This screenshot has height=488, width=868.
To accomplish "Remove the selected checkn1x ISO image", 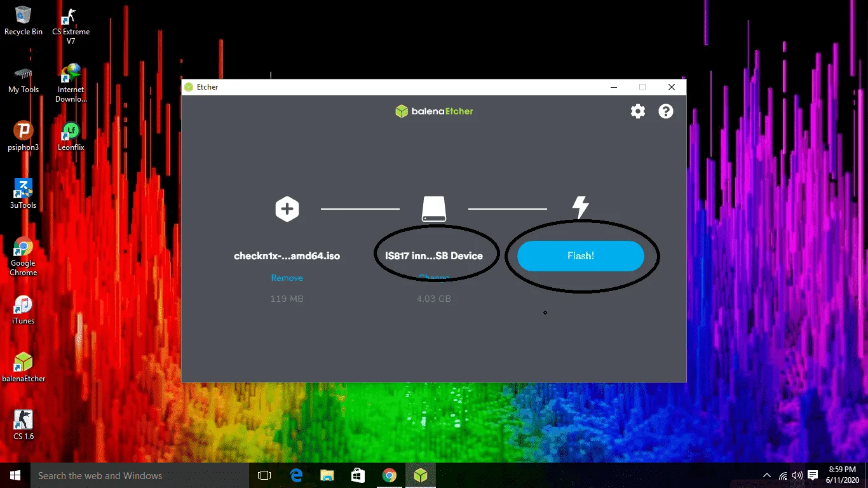I will point(287,278).
